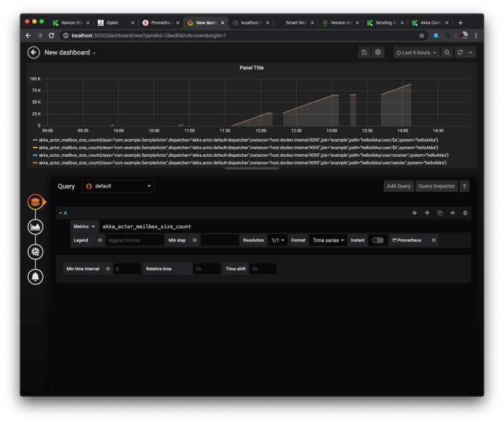Switch to the Akka Cont browser tab

(x=430, y=22)
